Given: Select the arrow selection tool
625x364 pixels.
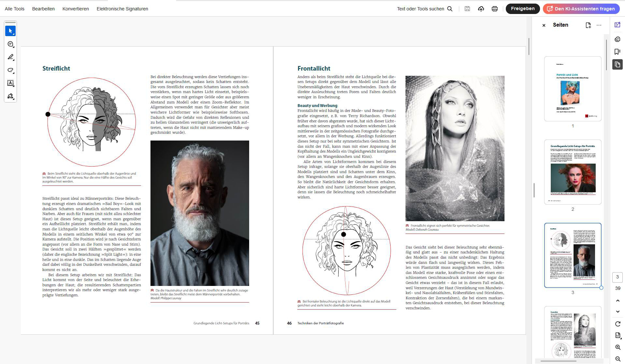Looking at the screenshot, I should click(10, 31).
